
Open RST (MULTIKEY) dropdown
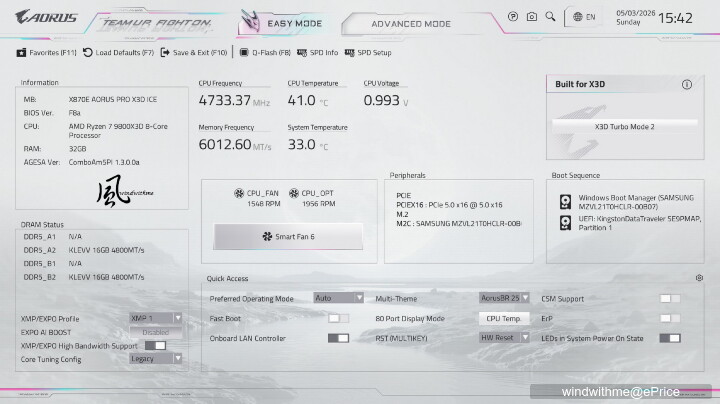pos(504,337)
